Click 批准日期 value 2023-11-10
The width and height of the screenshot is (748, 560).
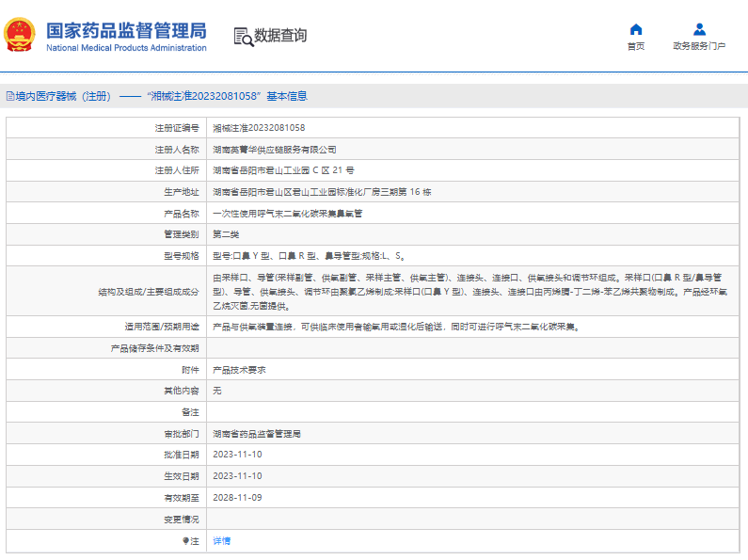pyautogui.click(x=237, y=455)
